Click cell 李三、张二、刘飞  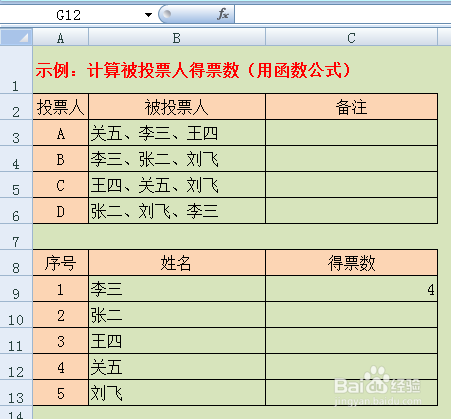[177, 159]
